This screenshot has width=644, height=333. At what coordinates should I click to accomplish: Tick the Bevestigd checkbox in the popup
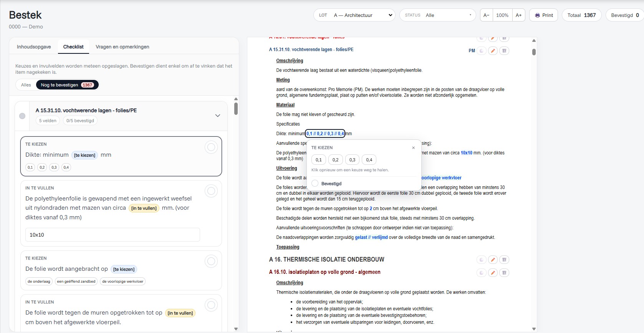(315, 184)
